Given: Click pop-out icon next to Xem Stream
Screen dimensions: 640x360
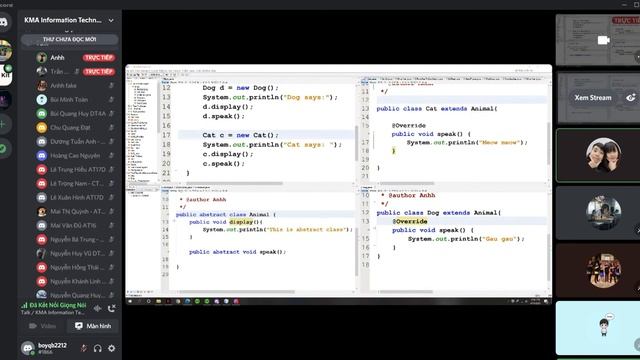Looking at the screenshot, I should (x=631, y=98).
